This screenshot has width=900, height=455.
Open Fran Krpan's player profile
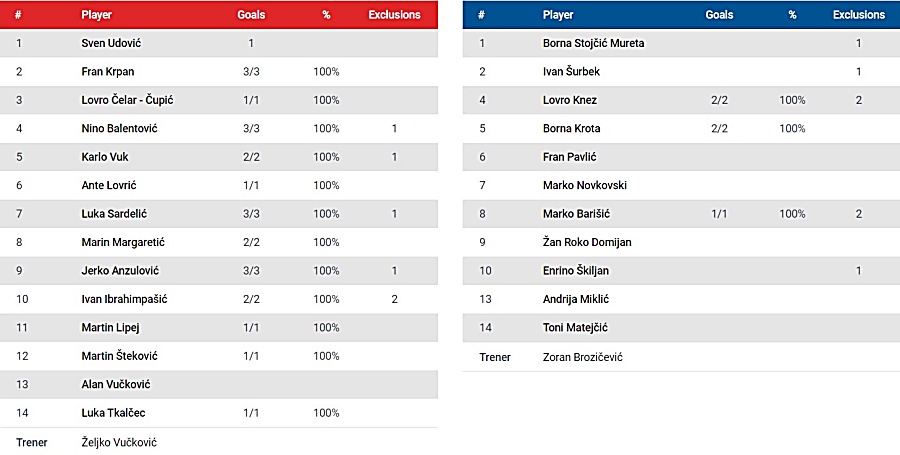point(107,72)
